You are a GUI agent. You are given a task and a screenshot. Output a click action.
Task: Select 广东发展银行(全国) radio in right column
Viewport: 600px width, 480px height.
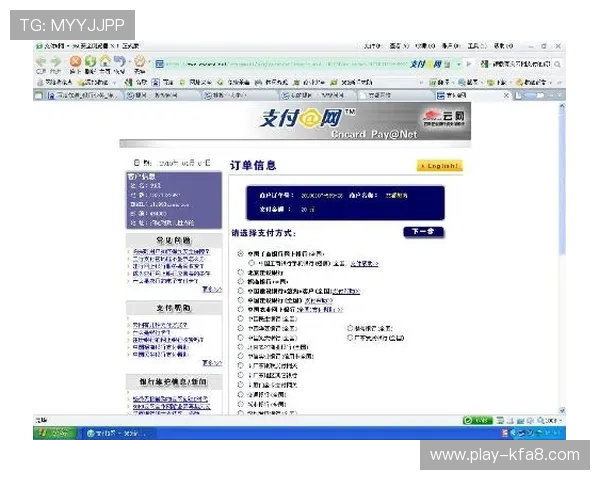tap(350, 338)
